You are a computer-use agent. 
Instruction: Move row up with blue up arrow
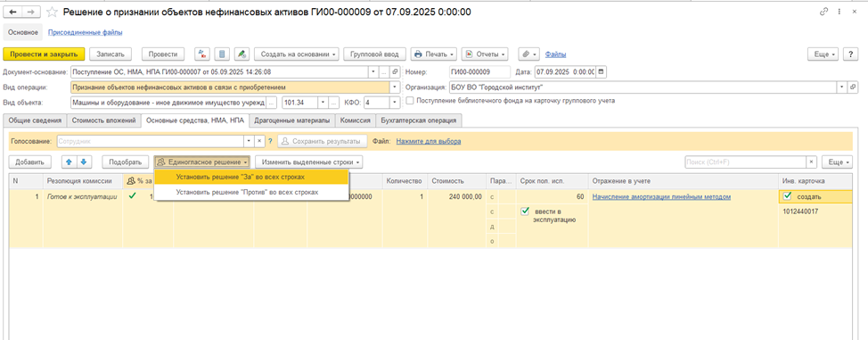click(x=70, y=162)
